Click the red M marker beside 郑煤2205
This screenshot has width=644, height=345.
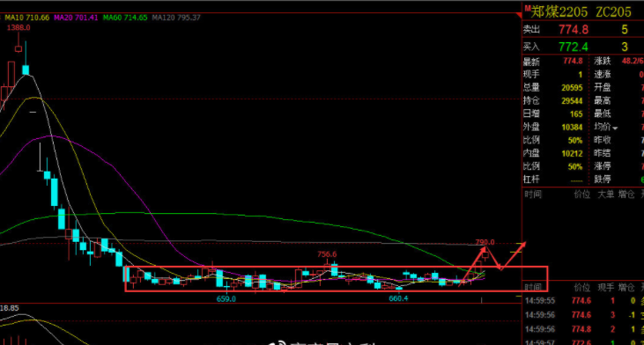point(528,9)
